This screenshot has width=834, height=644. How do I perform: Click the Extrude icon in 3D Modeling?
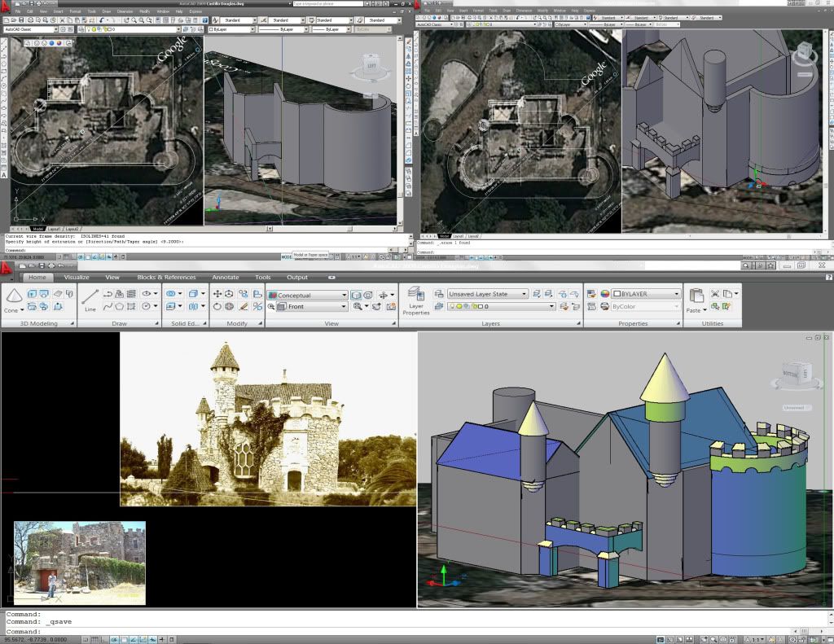tap(32, 294)
